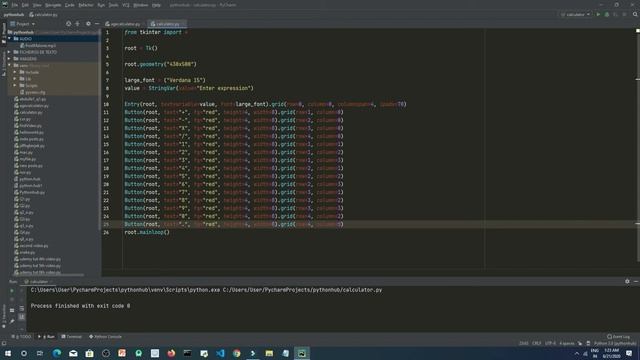Click the Python interpreter status bar entry
The height and width of the screenshot is (360, 640).
click(x=615, y=343)
